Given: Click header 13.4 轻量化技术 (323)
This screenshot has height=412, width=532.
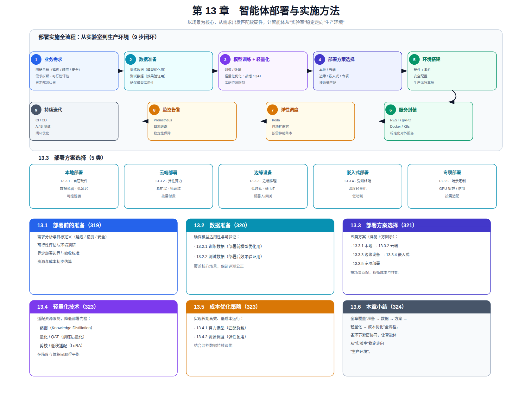Looking at the screenshot, I should pyautogui.click(x=104, y=307).
